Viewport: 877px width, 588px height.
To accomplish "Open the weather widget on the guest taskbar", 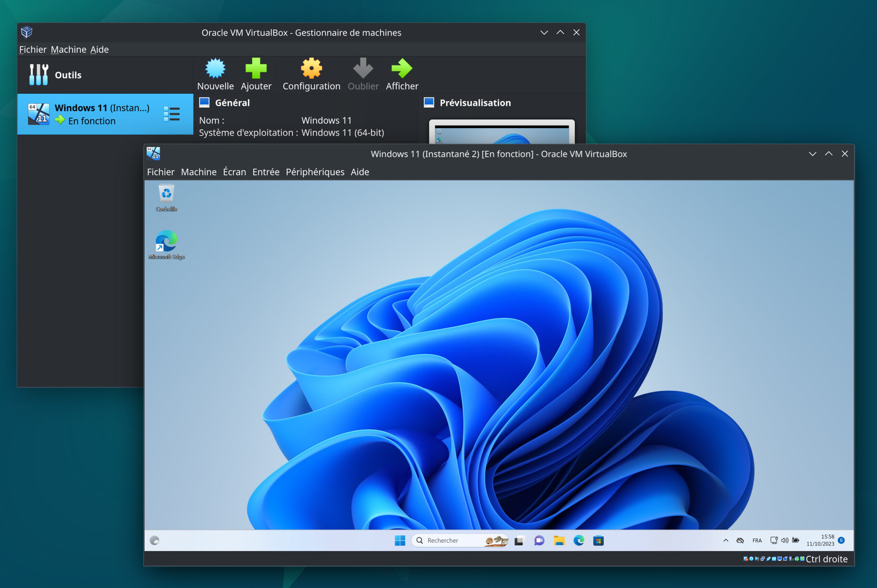I will [x=155, y=540].
